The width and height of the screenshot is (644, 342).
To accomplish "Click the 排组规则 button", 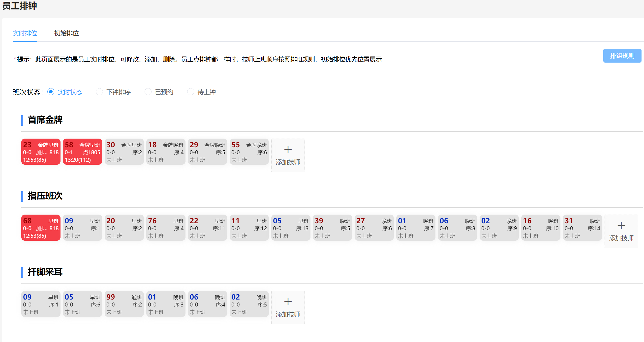I will pos(622,56).
